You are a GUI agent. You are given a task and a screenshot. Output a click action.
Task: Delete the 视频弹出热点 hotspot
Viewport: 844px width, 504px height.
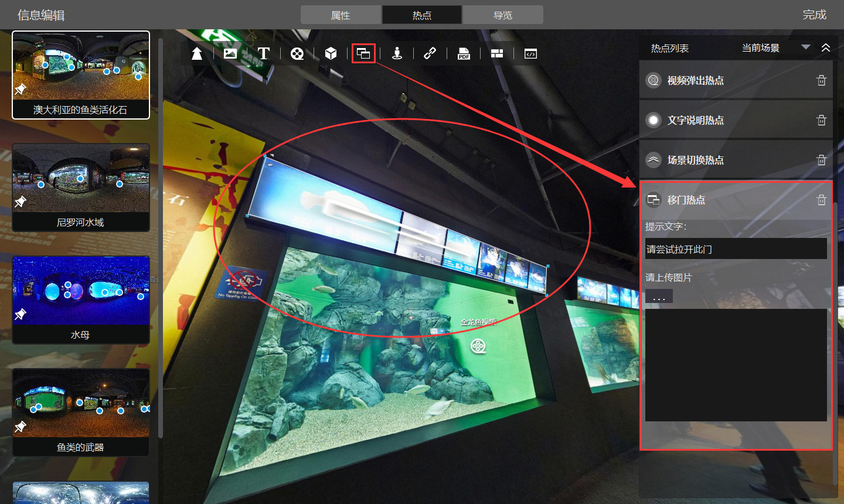tap(821, 80)
